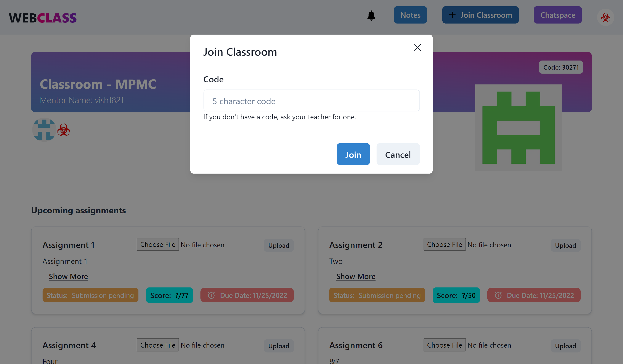Choose a file for Assignment 1

point(158,244)
